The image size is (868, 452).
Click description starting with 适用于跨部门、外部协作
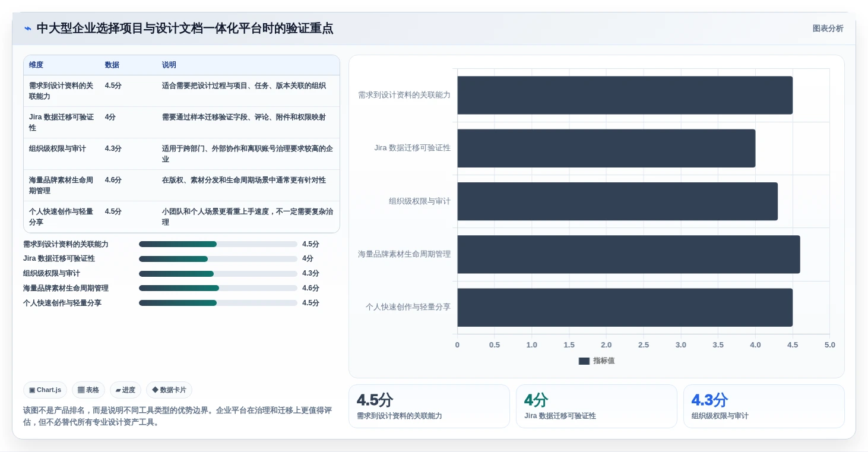click(248, 154)
